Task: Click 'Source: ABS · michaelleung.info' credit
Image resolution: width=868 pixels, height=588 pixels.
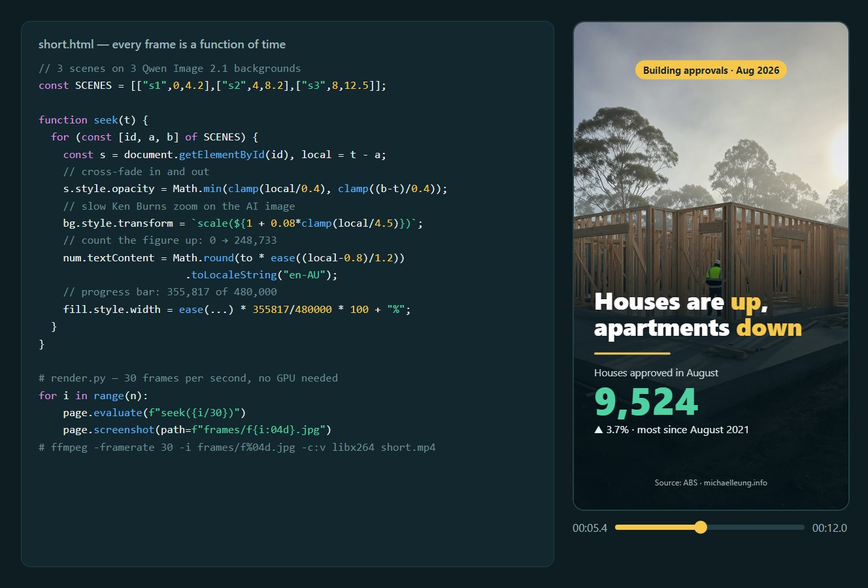Action: 711,483
